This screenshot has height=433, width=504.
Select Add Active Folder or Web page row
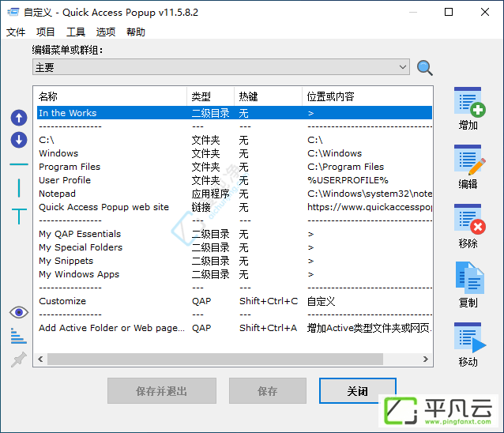(x=235, y=328)
